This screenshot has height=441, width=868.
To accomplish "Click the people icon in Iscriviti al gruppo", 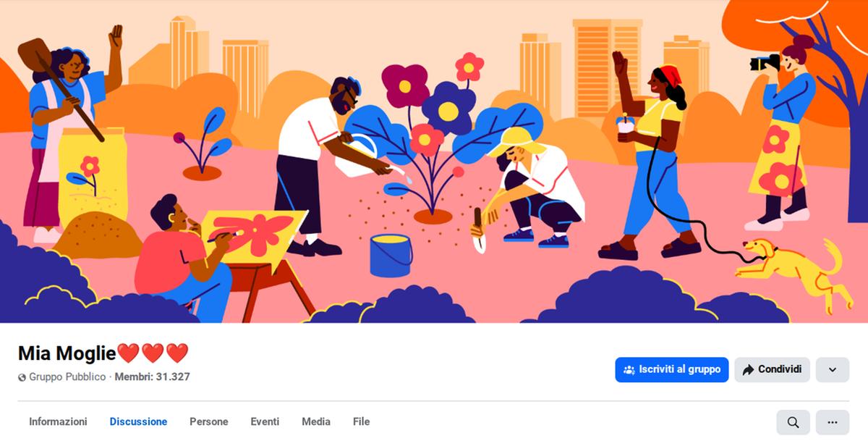I will pyautogui.click(x=629, y=369).
